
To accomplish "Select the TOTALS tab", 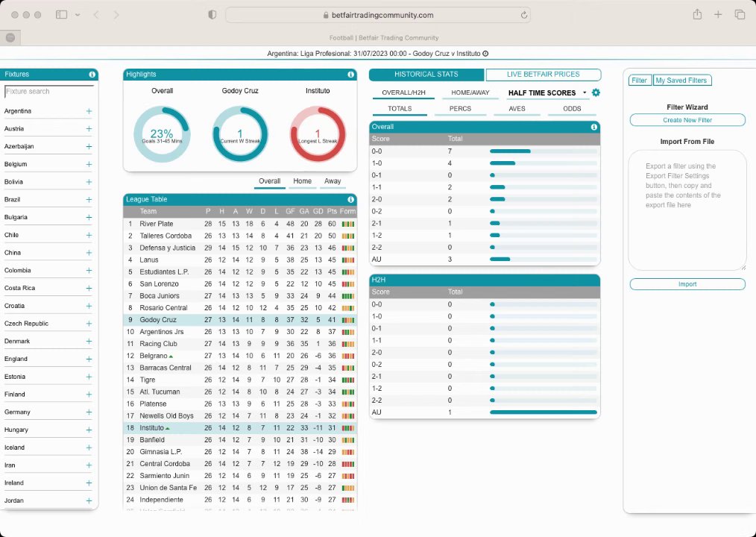I will click(x=400, y=109).
